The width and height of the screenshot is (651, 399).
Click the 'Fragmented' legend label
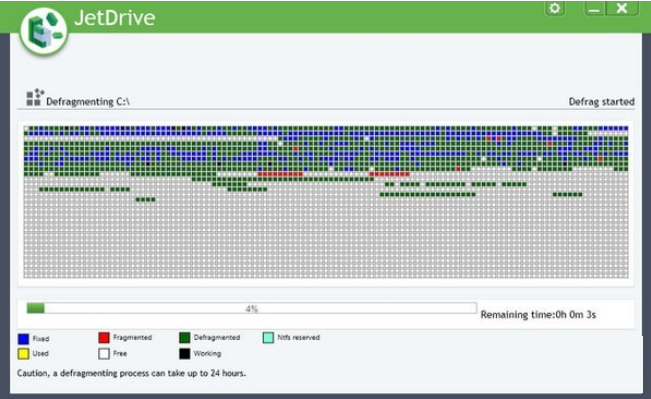tap(132, 338)
